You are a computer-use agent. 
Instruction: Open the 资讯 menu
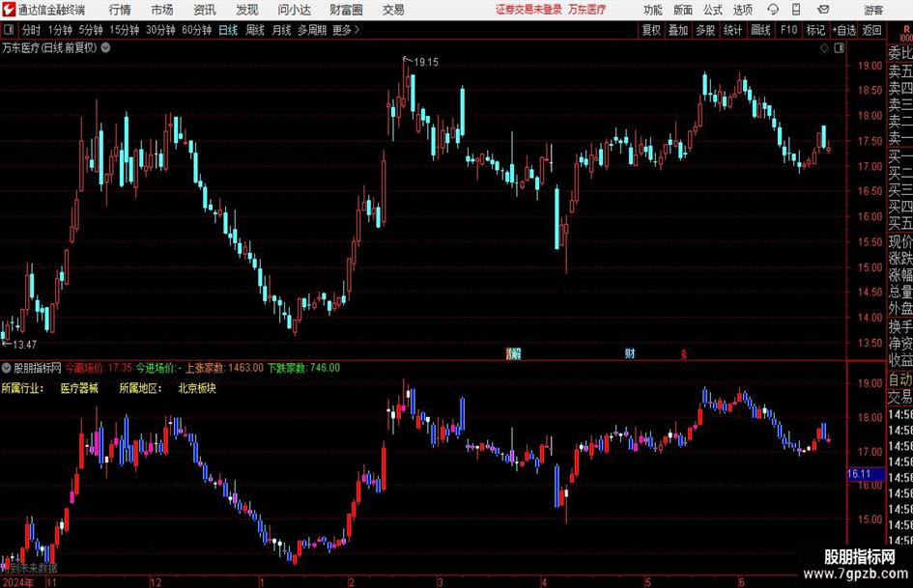point(205,10)
